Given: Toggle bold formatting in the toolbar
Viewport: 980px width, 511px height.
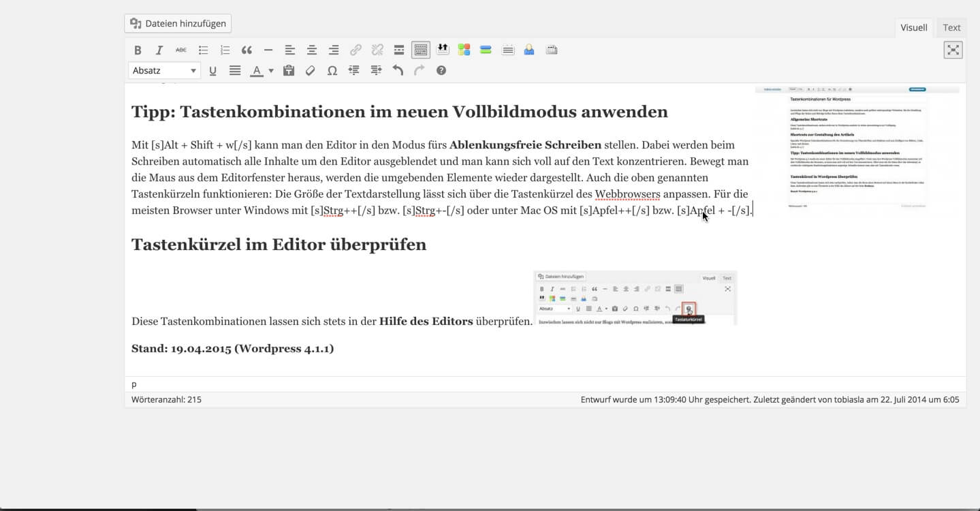Looking at the screenshot, I should click(138, 50).
